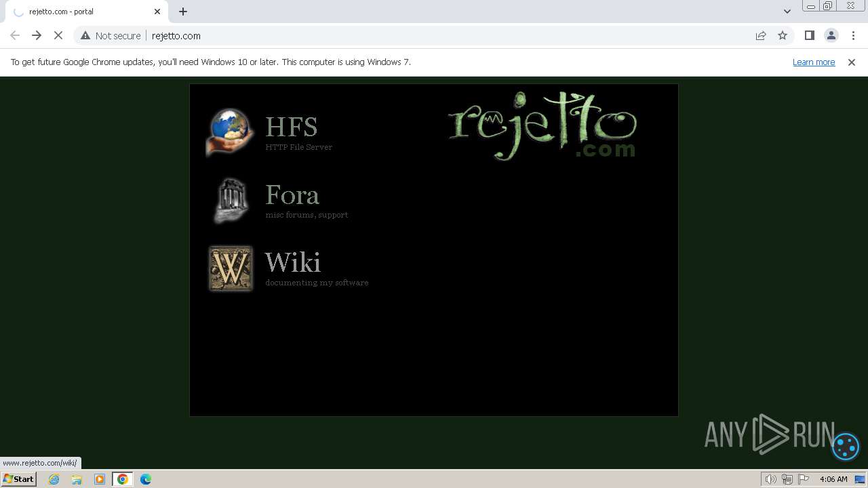Click the show desktop tray button
The image size is (868, 488).
860,479
